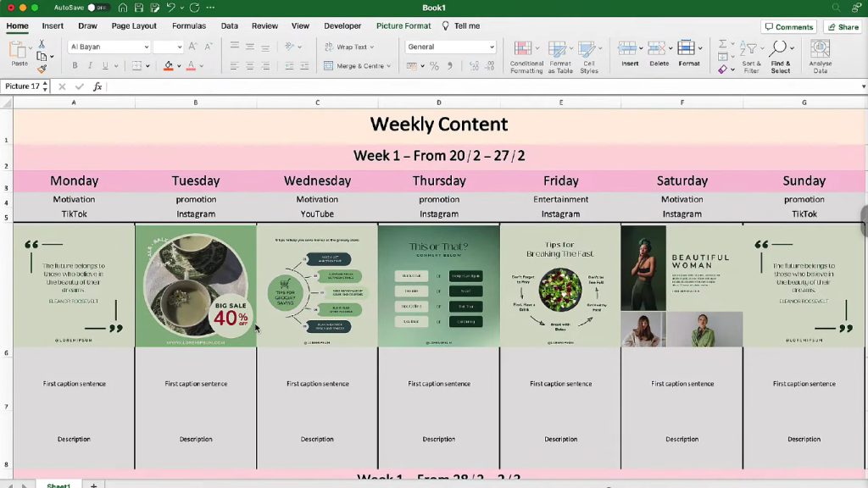Open the Comments panel
This screenshot has width=868, height=488.
point(788,26)
